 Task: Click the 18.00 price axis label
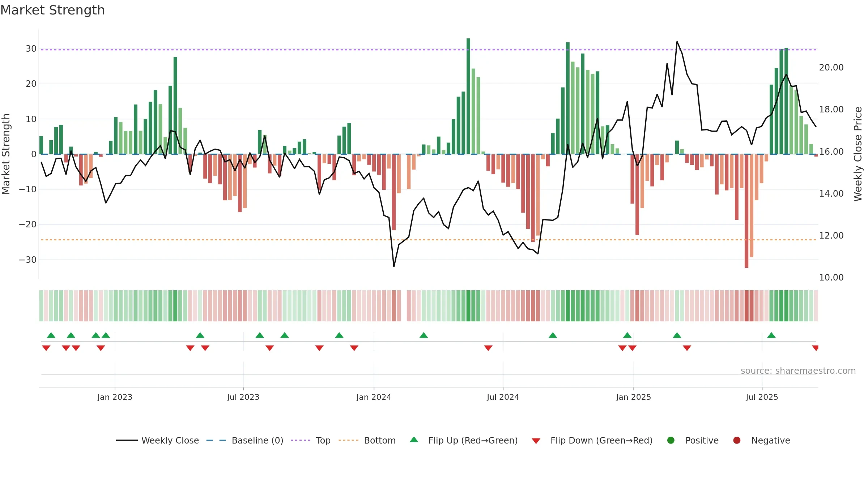(x=831, y=109)
